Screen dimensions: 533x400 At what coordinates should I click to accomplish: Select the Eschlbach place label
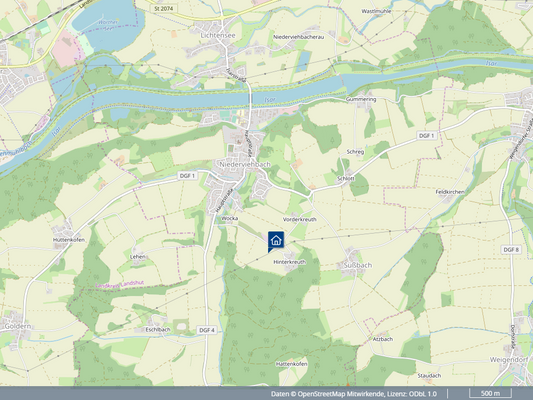pos(158,330)
